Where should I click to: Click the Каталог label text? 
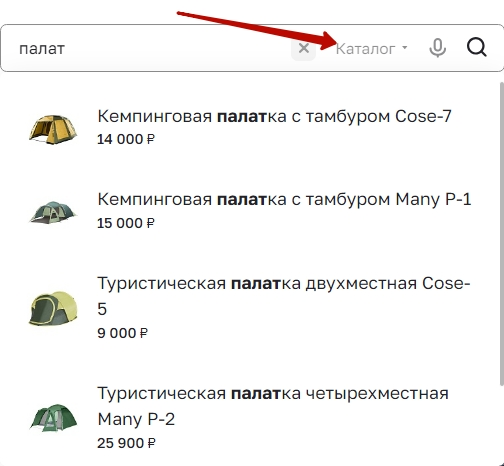click(365, 49)
